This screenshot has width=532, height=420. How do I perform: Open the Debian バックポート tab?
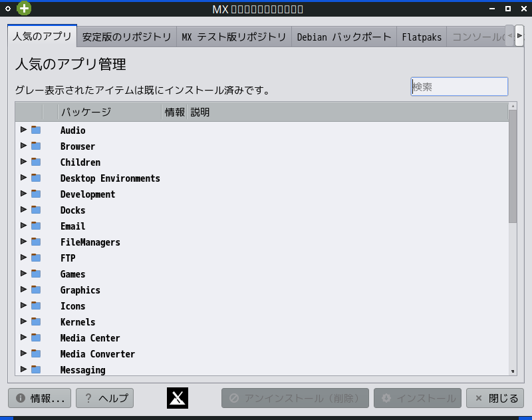pyautogui.click(x=344, y=37)
